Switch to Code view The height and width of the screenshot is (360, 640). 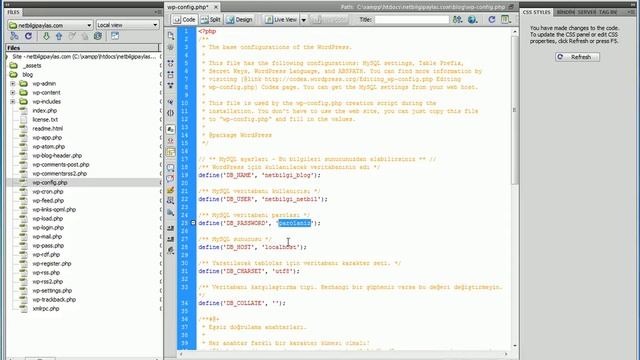pyautogui.click(x=184, y=20)
